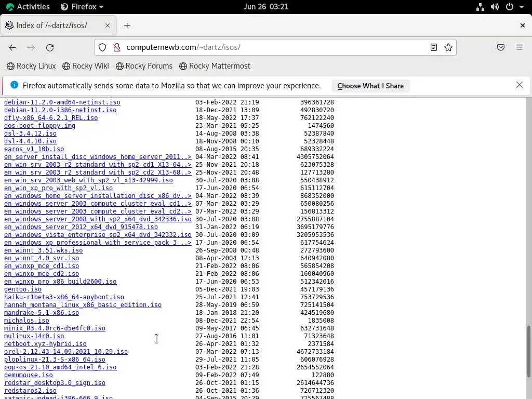
Task: Download gentoo.iso
Action: 23,289
